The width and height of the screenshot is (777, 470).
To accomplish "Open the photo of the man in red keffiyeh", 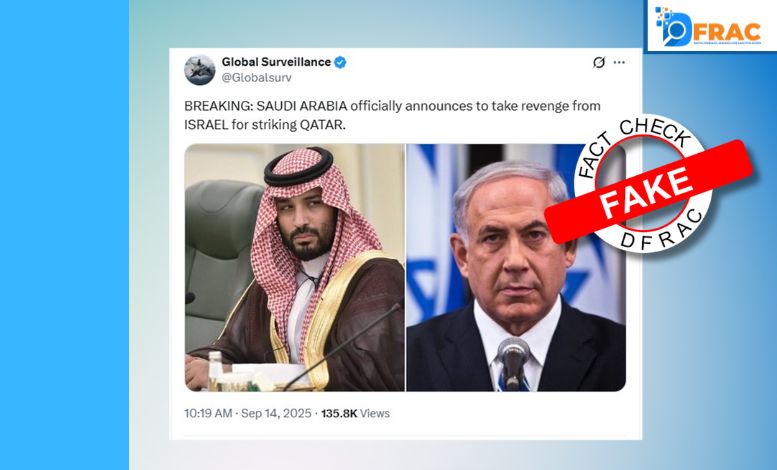I will (295, 268).
